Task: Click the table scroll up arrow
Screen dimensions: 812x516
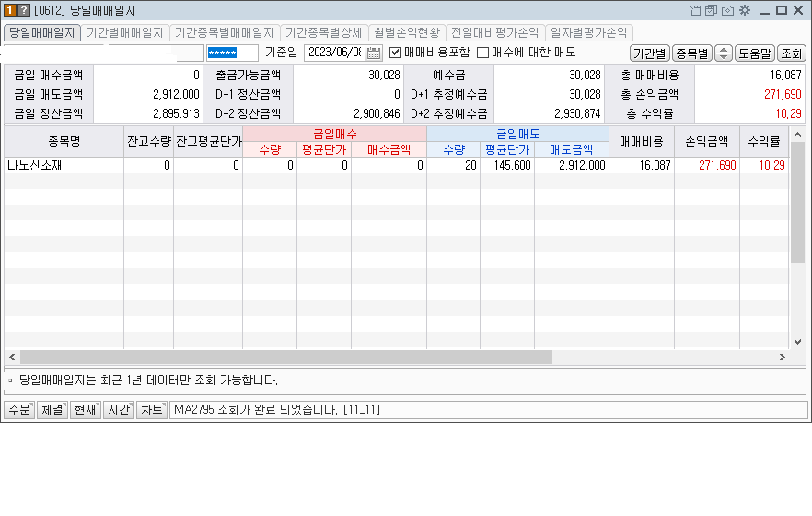Action: (x=797, y=135)
